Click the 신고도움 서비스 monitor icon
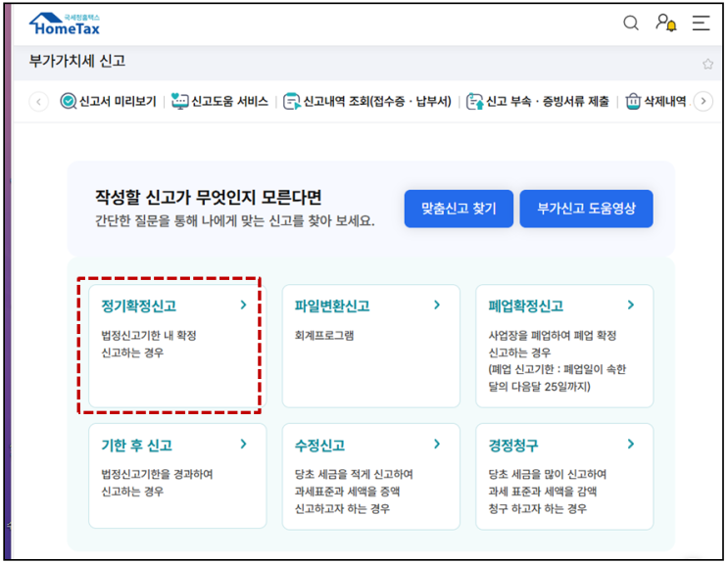The height and width of the screenshot is (564, 728). 179,101
